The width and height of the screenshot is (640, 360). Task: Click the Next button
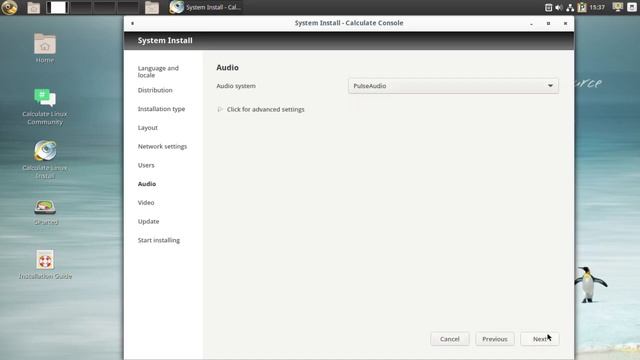click(540, 339)
